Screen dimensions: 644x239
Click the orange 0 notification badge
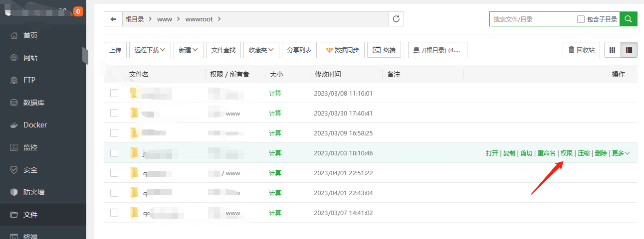pyautogui.click(x=78, y=11)
